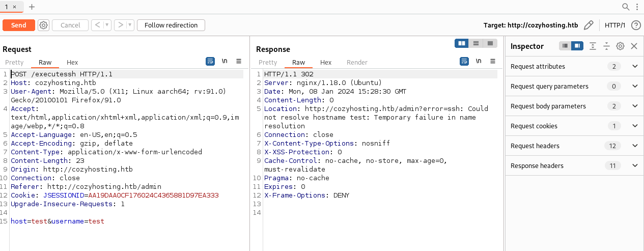Image resolution: width=644 pixels, height=251 pixels.
Task: Expand Response headers chevron
Action: (635, 165)
